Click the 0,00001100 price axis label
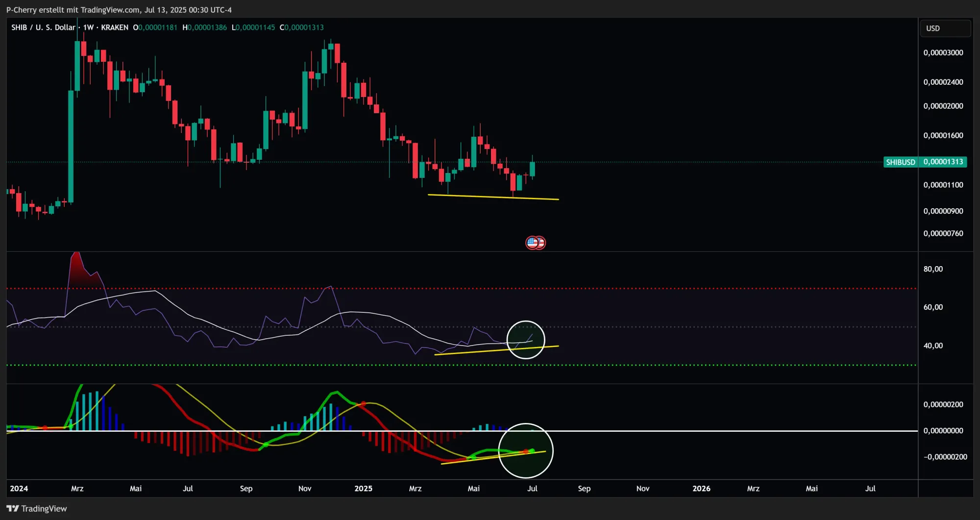Image resolution: width=980 pixels, height=520 pixels. tap(943, 185)
